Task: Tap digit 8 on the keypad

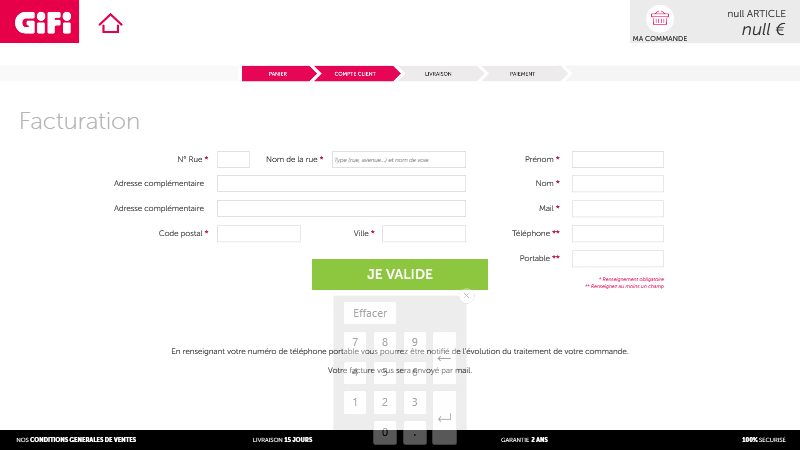Action: coord(385,344)
